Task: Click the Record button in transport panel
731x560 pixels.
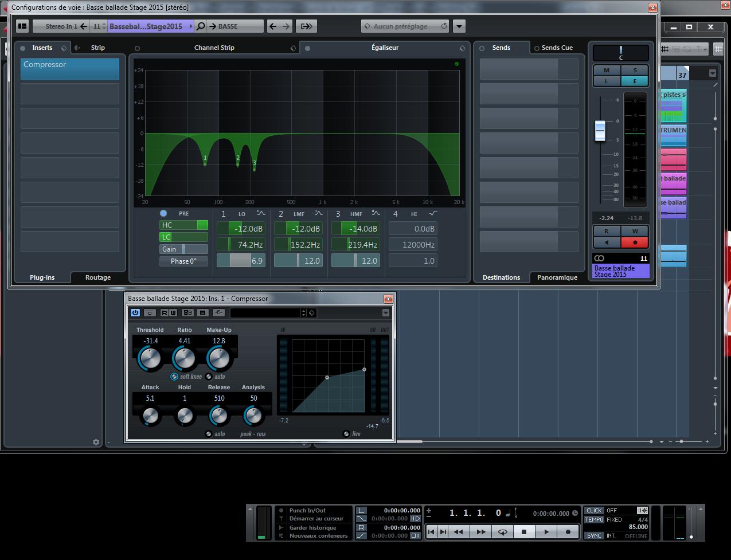Action: coord(568,532)
